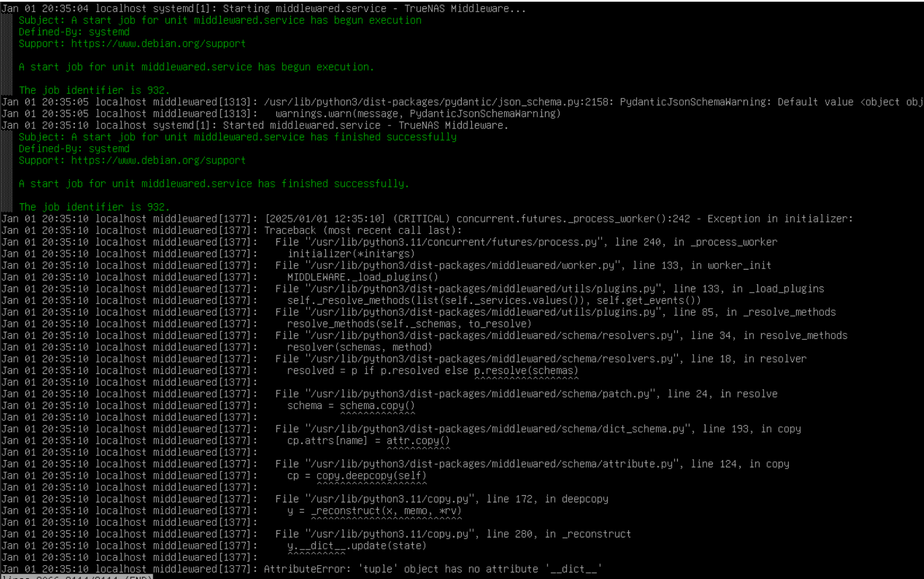This screenshot has height=579, width=924.
Task: Click the 'Traceback (most recent call last):' line
Action: point(363,230)
